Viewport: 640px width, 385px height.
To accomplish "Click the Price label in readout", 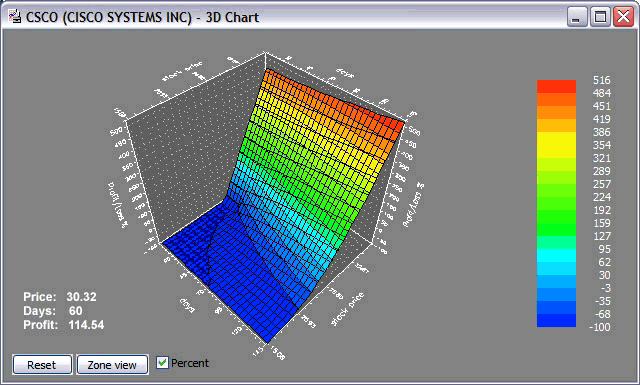I will 40,297.
